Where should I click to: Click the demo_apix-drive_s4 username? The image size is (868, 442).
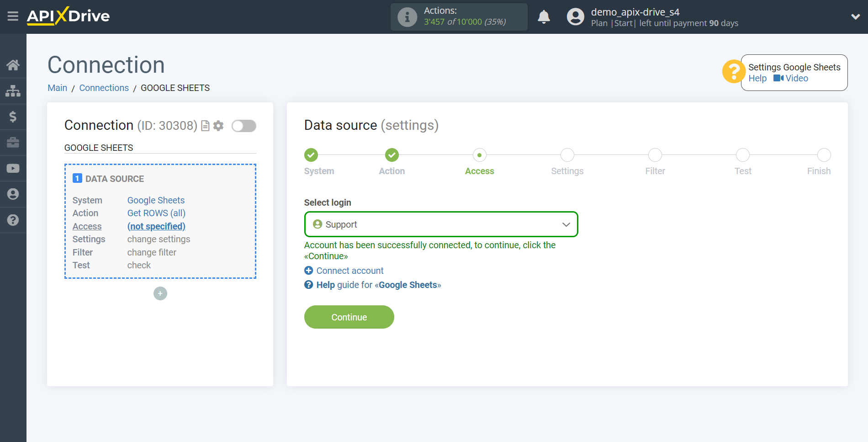[x=635, y=12]
